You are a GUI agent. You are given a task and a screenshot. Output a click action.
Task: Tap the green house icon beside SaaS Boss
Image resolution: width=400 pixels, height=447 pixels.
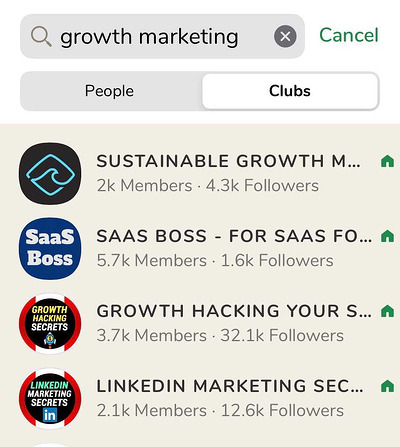[x=387, y=236]
